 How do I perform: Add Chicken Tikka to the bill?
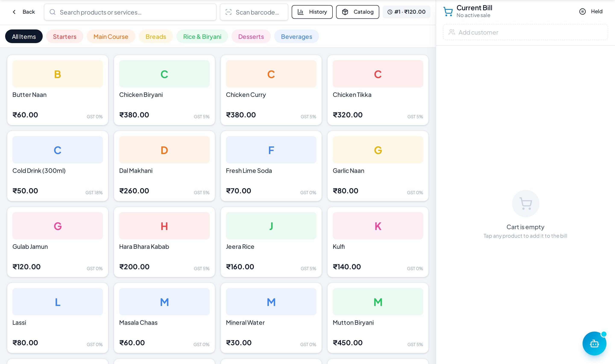(x=378, y=90)
